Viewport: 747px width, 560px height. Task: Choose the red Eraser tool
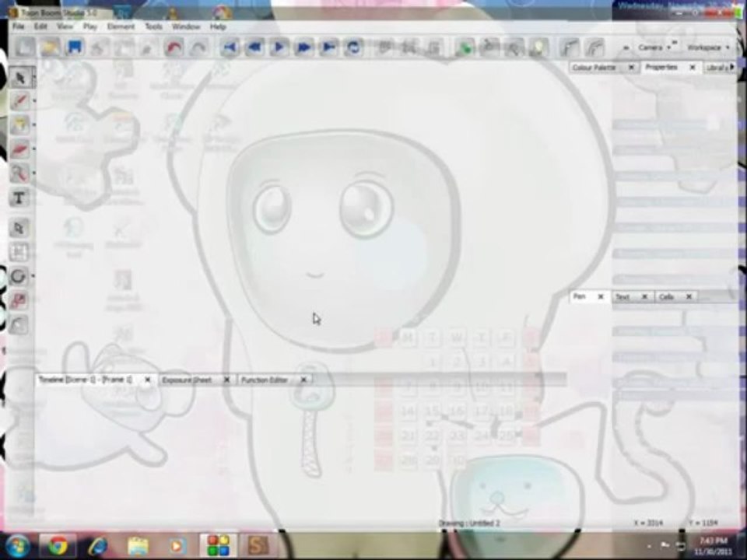pyautogui.click(x=19, y=149)
